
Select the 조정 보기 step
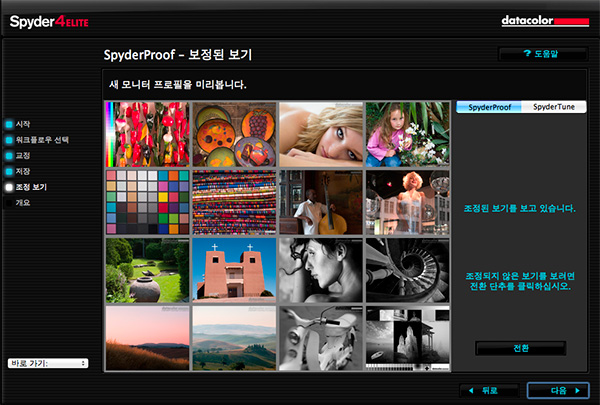[x=30, y=187]
